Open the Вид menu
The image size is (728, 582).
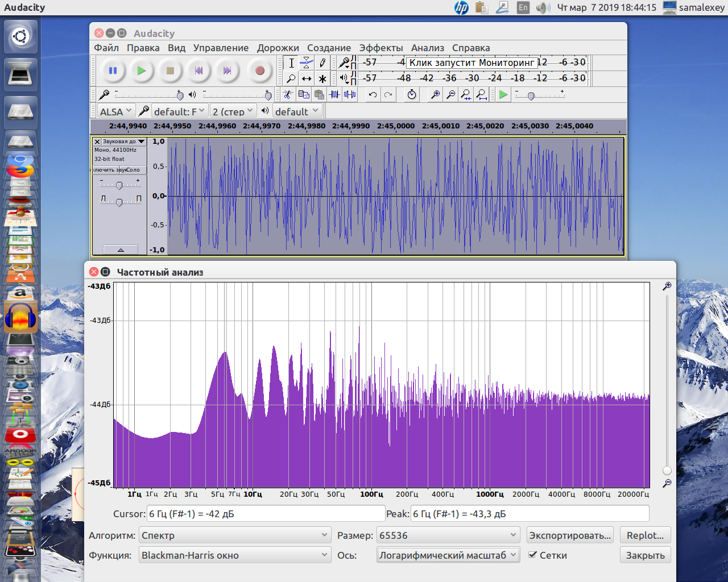tap(177, 48)
